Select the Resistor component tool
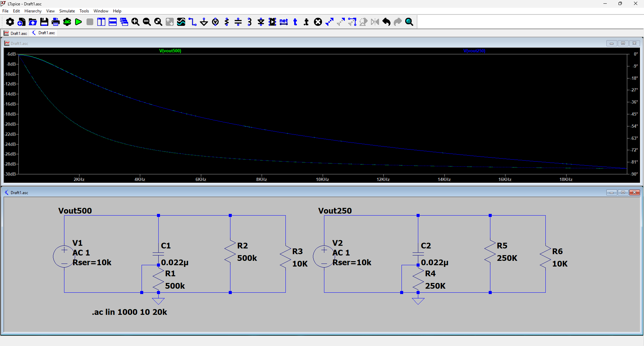This screenshot has height=346, width=644. pyautogui.click(x=227, y=22)
